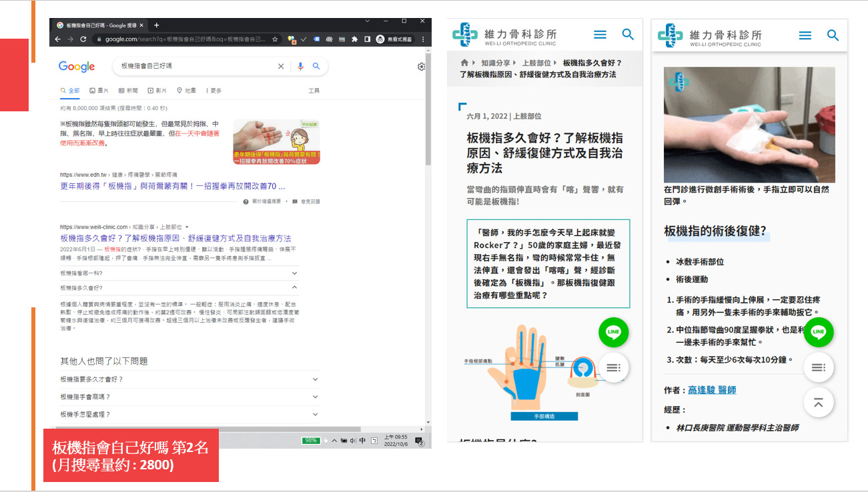868x492 pixels.
Task: Open hamburger menu in middle clinic page
Action: click(x=600, y=35)
